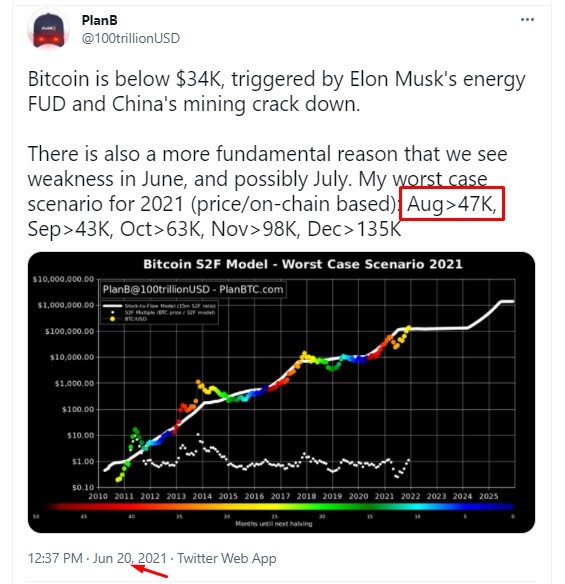The height and width of the screenshot is (584, 565).
Task: Click the 2021 tick label on x-axis
Action: click(x=384, y=496)
